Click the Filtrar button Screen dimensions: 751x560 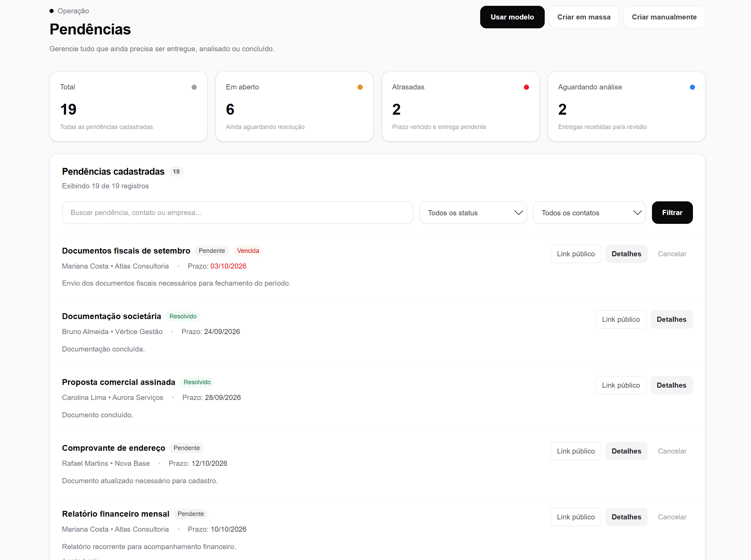(672, 213)
